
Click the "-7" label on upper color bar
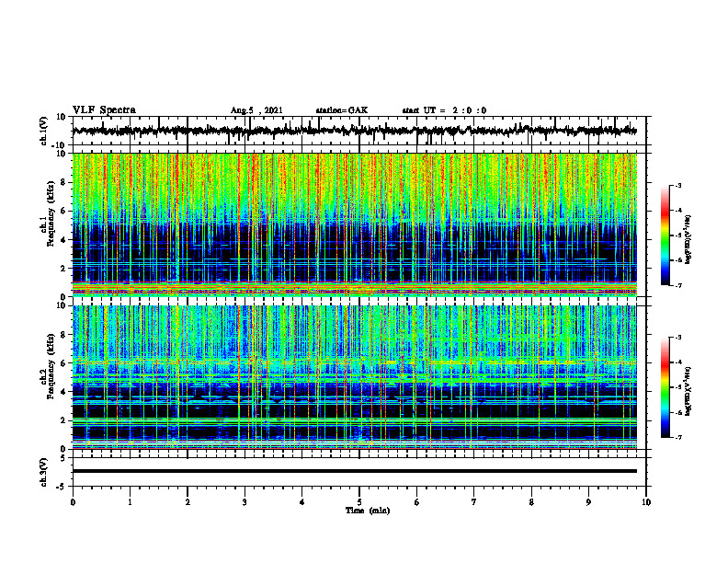[x=678, y=285]
